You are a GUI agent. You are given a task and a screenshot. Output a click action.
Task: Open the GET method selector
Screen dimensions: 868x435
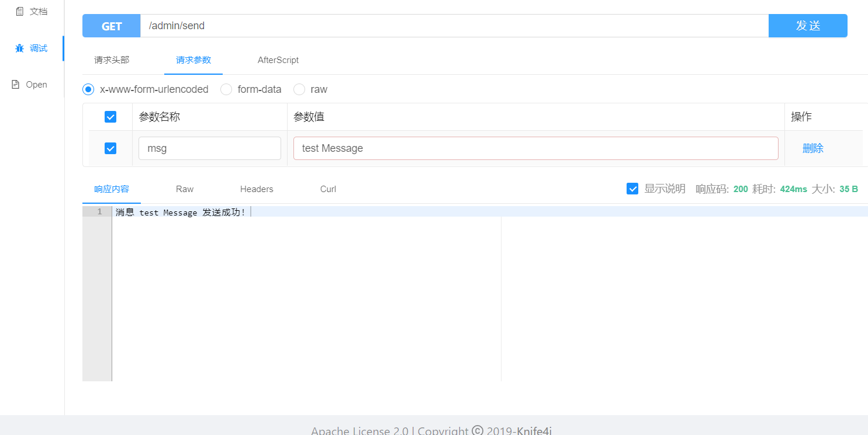pos(112,26)
